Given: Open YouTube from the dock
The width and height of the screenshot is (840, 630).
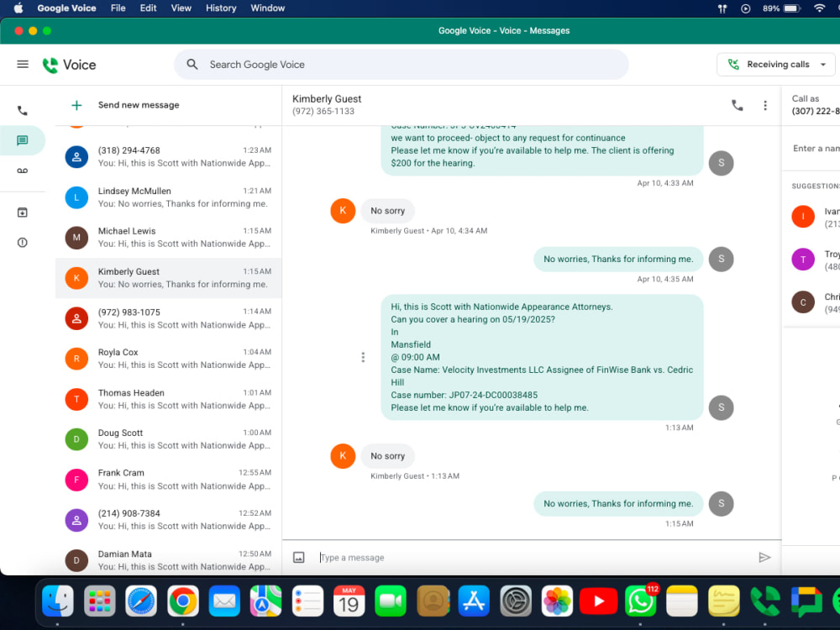Looking at the screenshot, I should click(598, 601).
